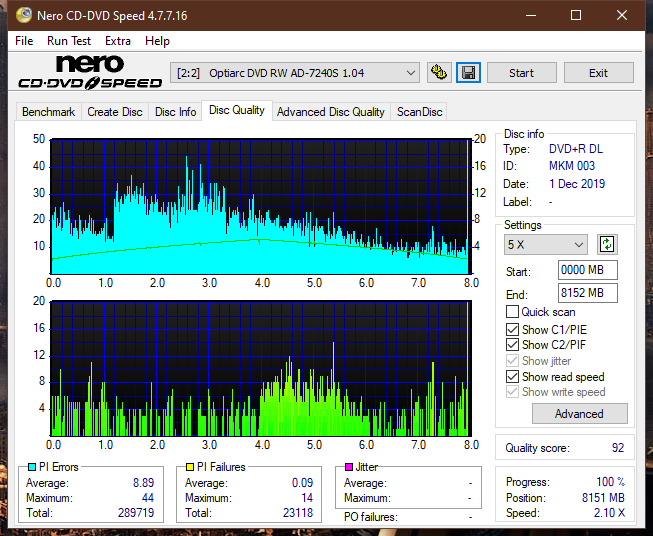The height and width of the screenshot is (536, 653).
Task: Click the drive options tool icon
Action: [439, 73]
